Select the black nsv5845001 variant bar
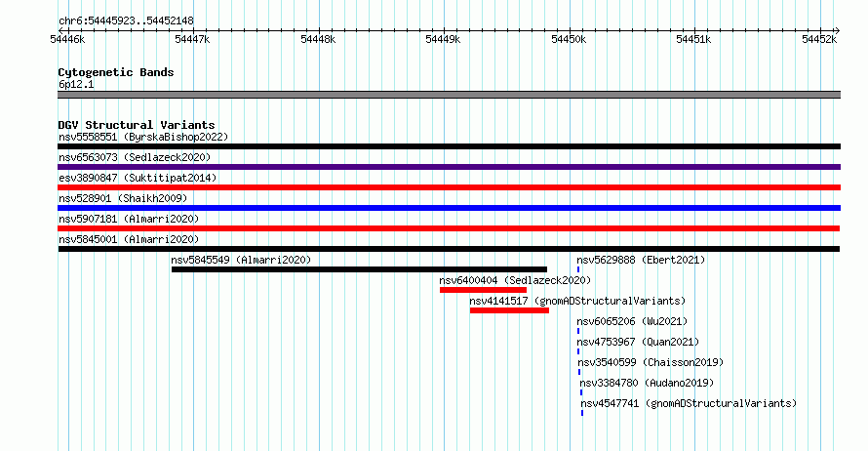Screen dimensions: 868x451 pyautogui.click(x=449, y=249)
